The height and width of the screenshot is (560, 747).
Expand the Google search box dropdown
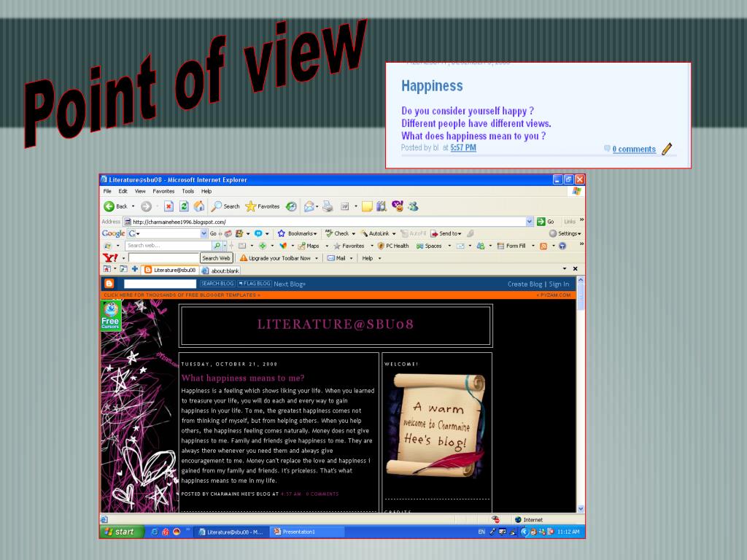click(204, 233)
